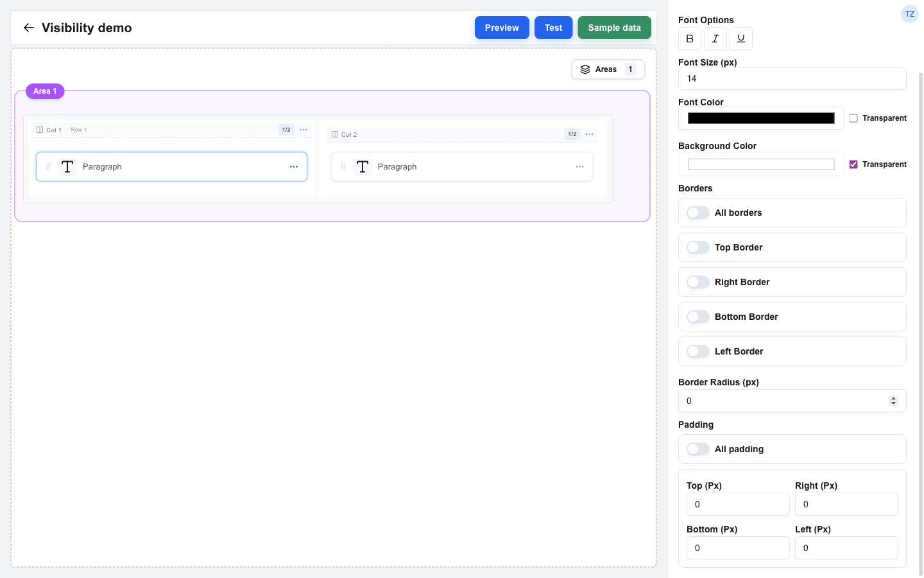Open Sample data
This screenshot has height=578, width=924.
coord(614,28)
